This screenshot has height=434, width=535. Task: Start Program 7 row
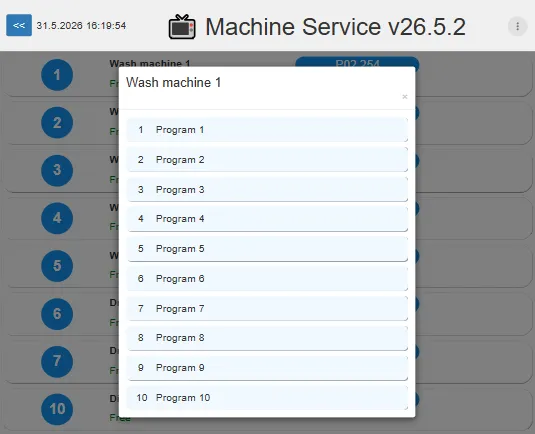pyautogui.click(x=267, y=309)
